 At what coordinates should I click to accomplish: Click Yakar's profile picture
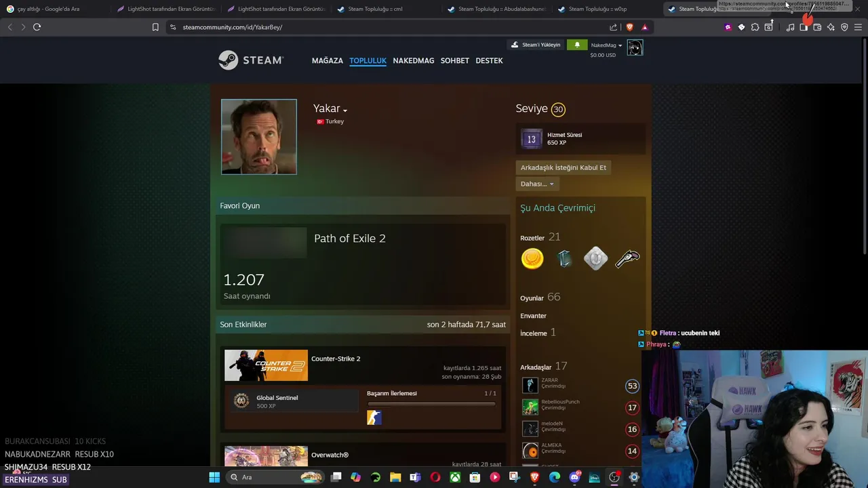259,137
